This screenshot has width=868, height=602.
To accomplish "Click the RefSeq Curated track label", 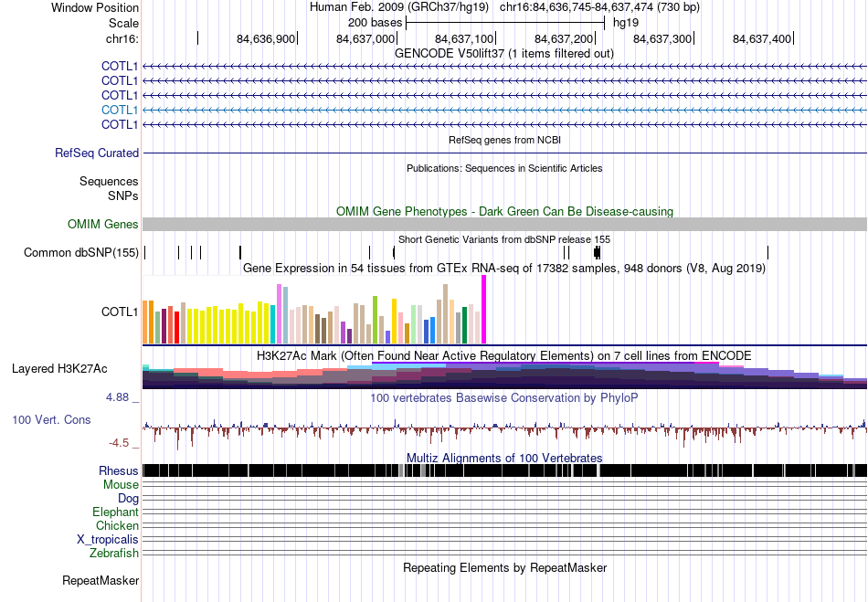I will click(x=96, y=153).
